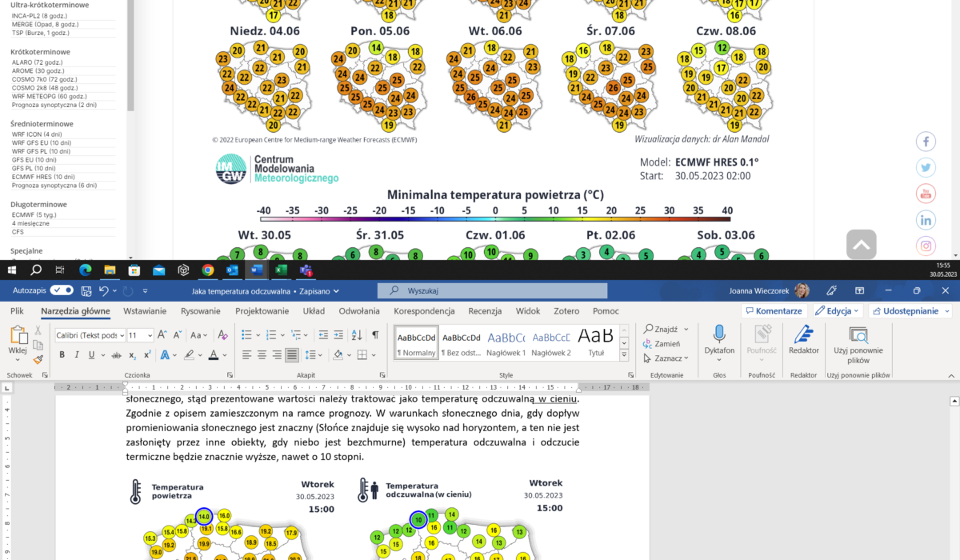The height and width of the screenshot is (560, 960).
Task: Apply the Nagłówek 1 style
Action: coord(506,342)
